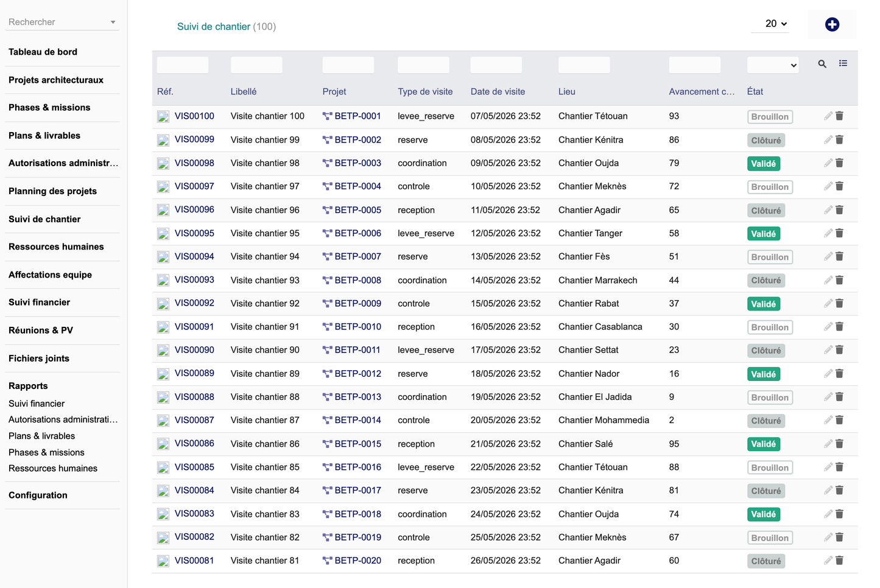
Task: Click the Libellé filter input field
Action: pyautogui.click(x=256, y=65)
